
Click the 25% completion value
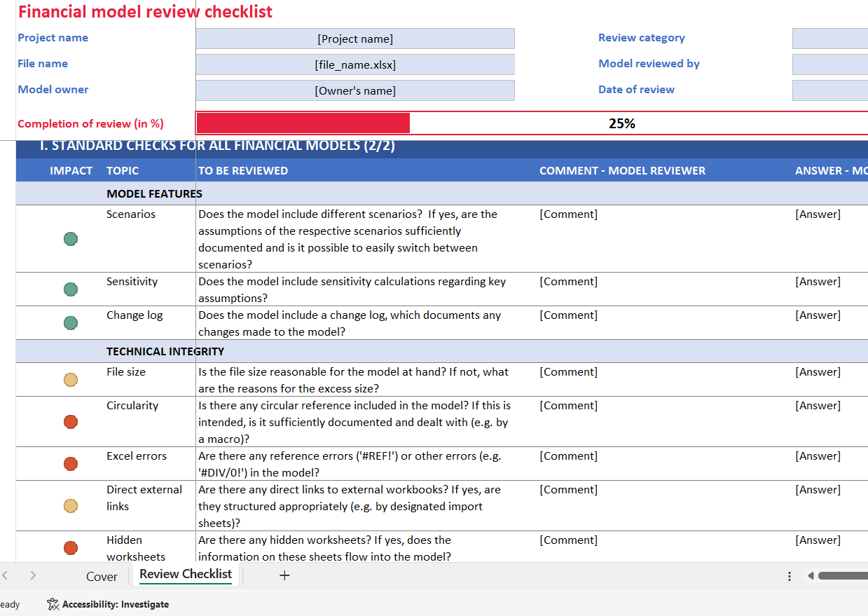pos(622,123)
